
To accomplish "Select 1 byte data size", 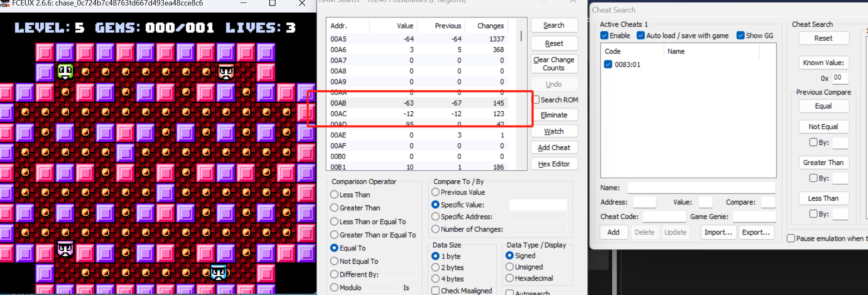I will click(x=435, y=256).
